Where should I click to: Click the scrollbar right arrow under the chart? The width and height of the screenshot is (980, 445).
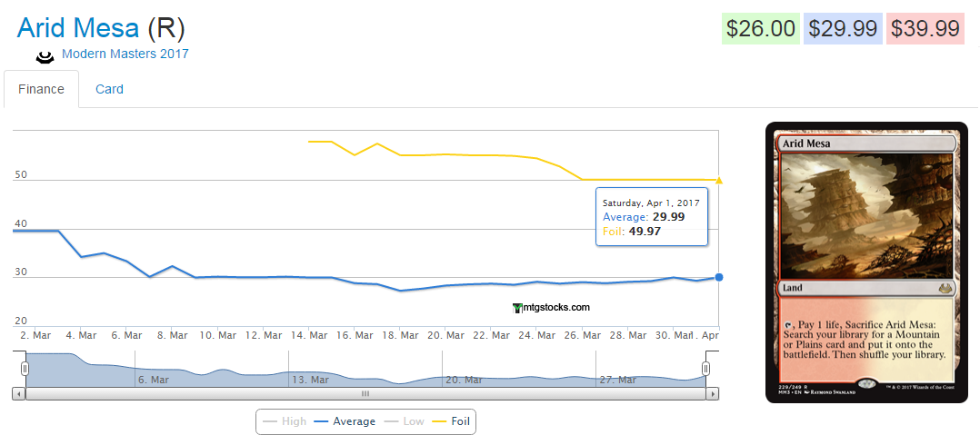[712, 394]
